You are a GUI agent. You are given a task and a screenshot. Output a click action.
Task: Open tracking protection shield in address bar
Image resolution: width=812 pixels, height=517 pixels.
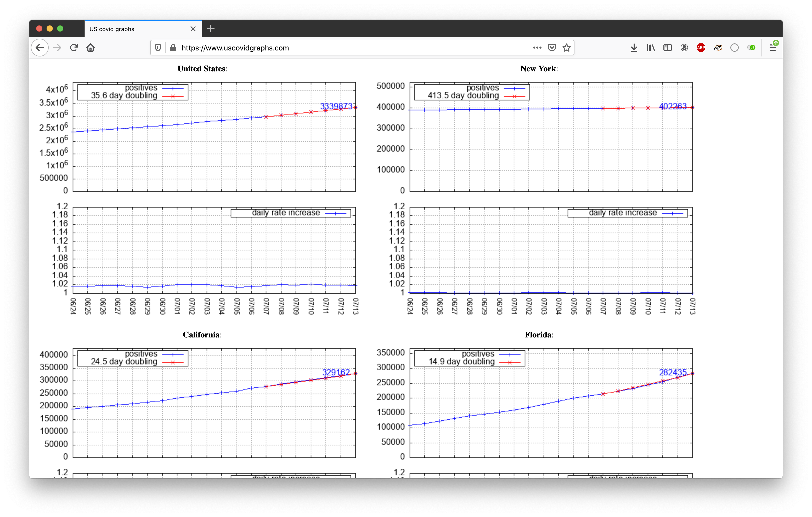coord(158,48)
